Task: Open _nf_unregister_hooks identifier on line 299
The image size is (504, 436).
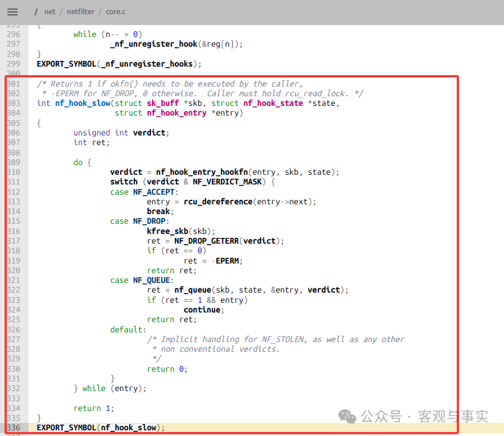Action: 147,64
